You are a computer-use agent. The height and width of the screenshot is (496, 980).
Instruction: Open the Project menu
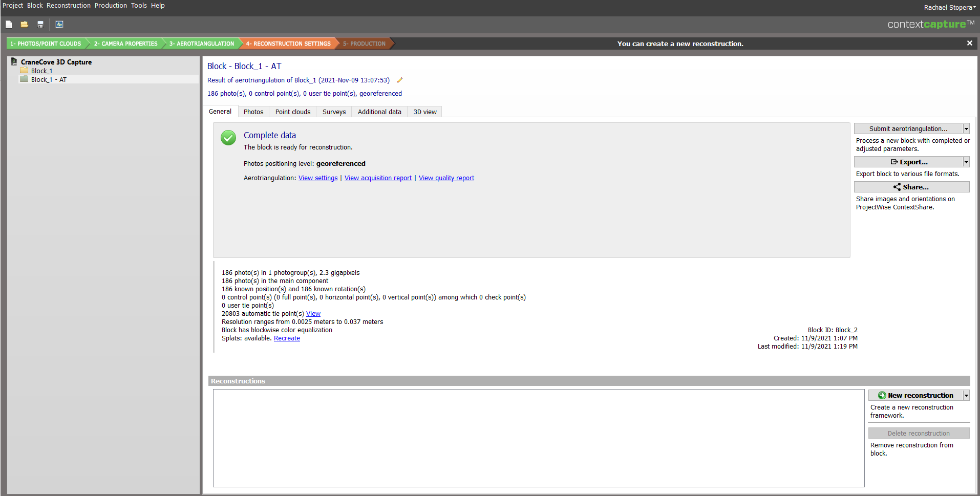pyautogui.click(x=13, y=5)
